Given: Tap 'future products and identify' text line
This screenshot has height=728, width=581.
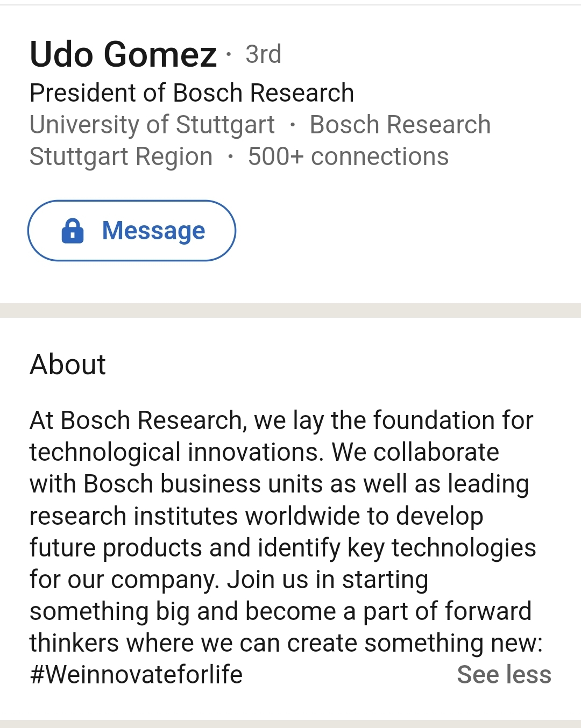Looking at the screenshot, I should [x=282, y=547].
